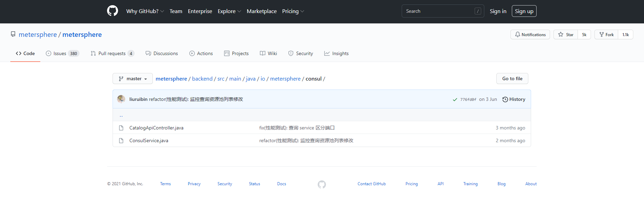Go to src folder in breadcrumb
644x210 pixels.
pyautogui.click(x=221, y=78)
